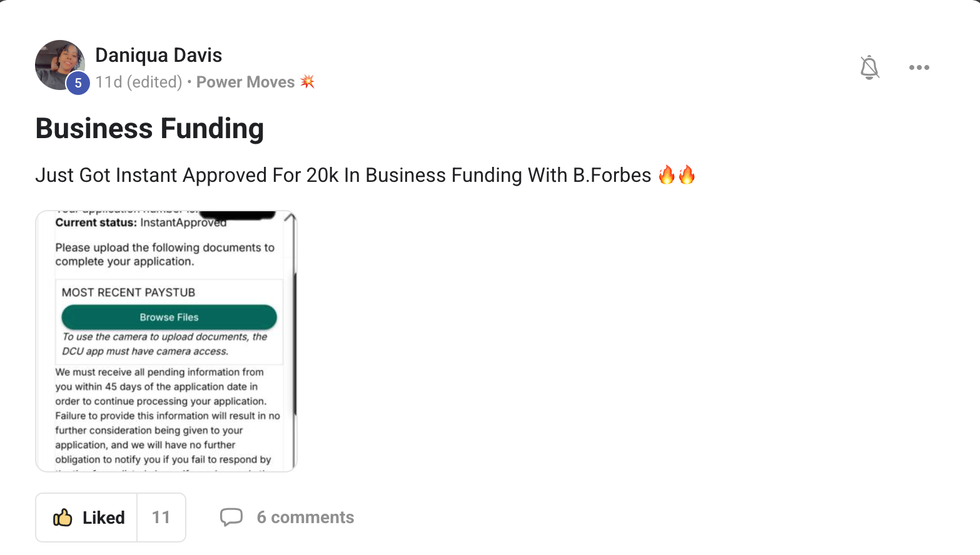Open the Power Moves category link
Viewport: 980px width, 555px height.
coord(245,82)
